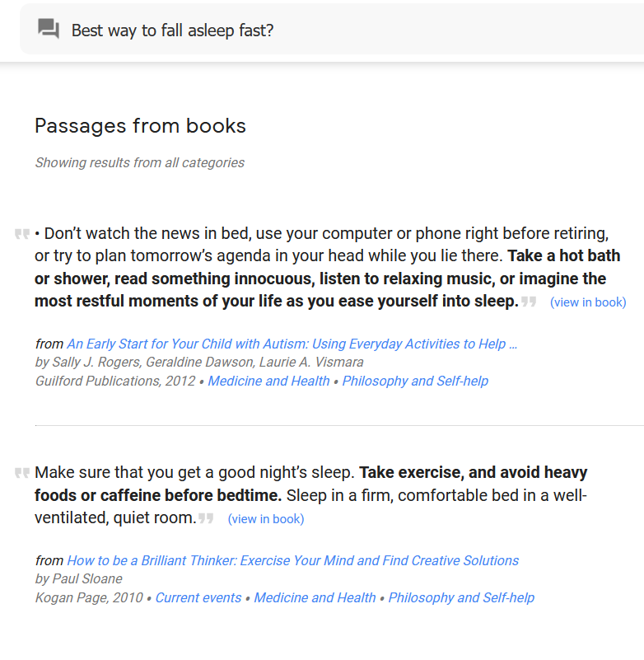Select 'Philosophy and Self-help' under the first result
Viewport: 644px width, 660px height.
(415, 381)
